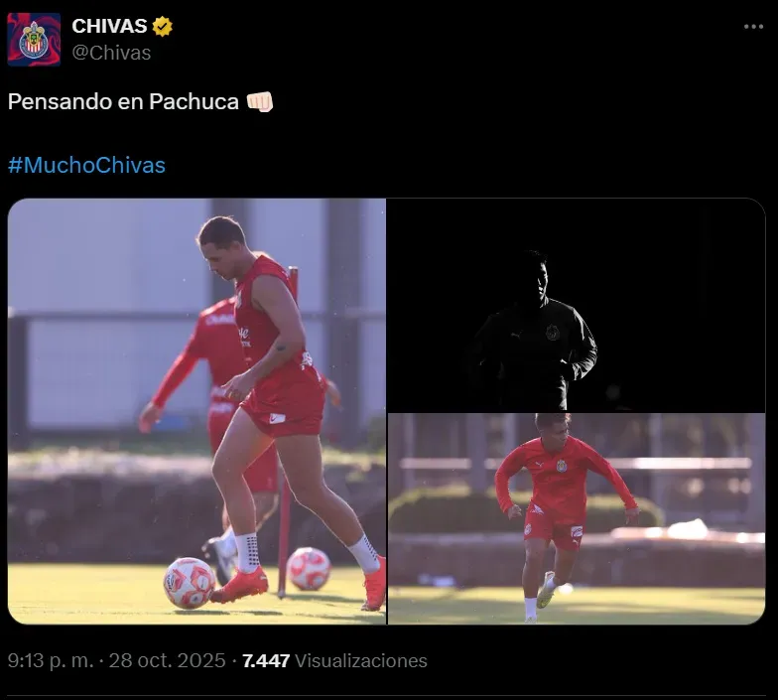Click the 7.447 views number
This screenshot has width=778, height=700.
(x=266, y=661)
